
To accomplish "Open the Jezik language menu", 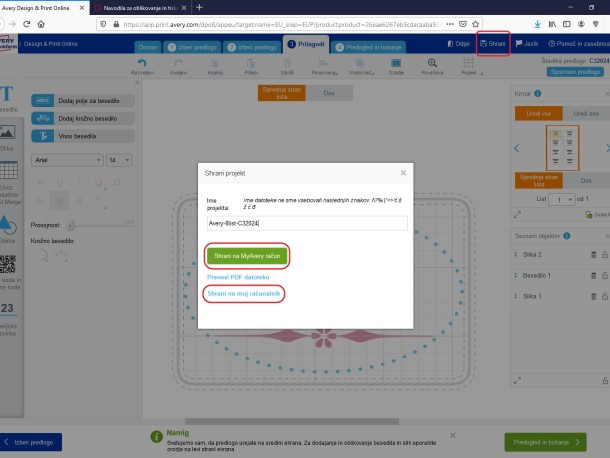I will point(527,44).
